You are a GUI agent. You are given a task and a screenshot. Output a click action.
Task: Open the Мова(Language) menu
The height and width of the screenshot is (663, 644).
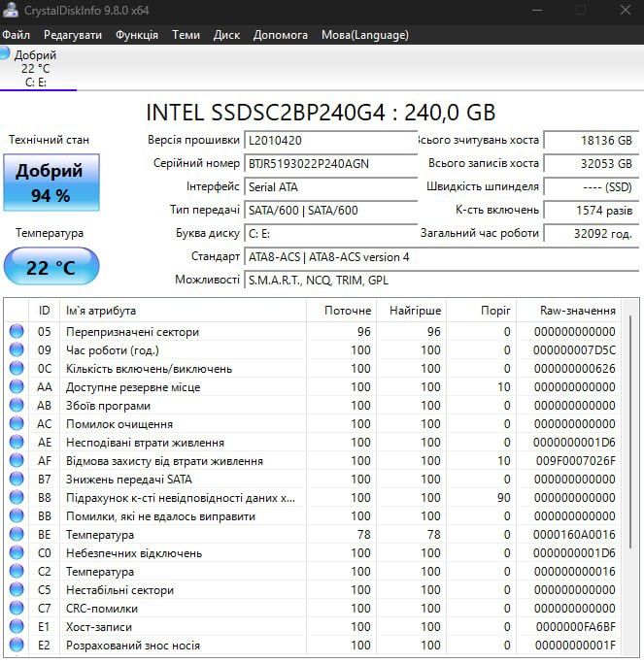point(364,35)
